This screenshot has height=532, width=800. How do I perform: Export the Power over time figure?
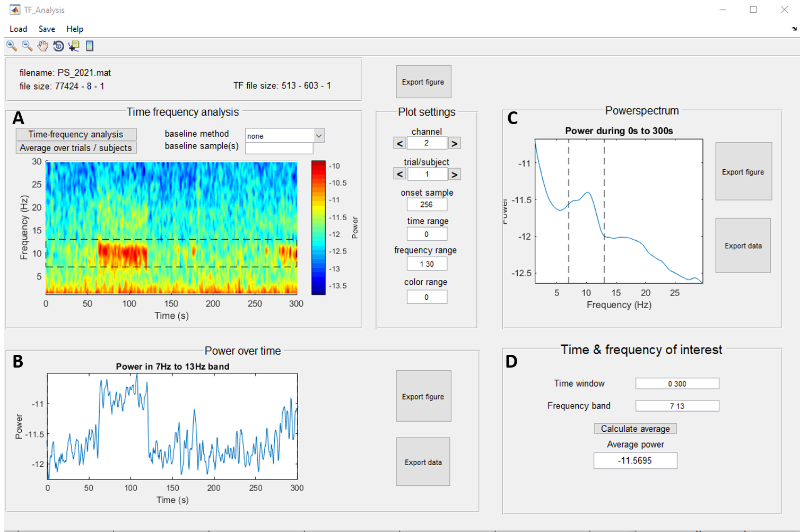423,396
